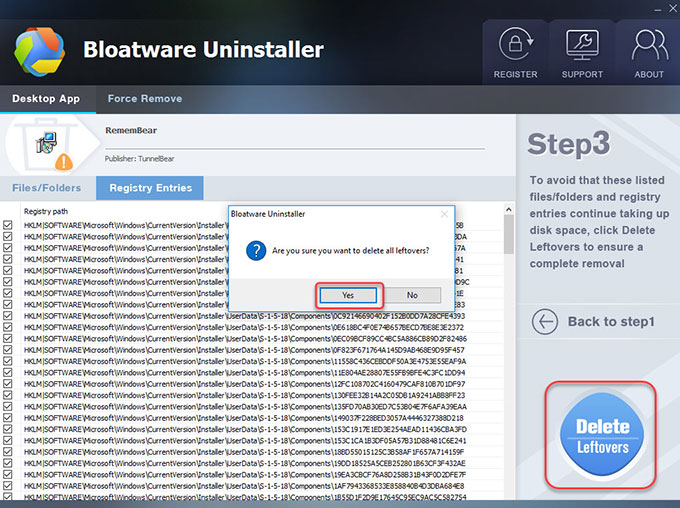Decline with the No button

[x=412, y=295]
